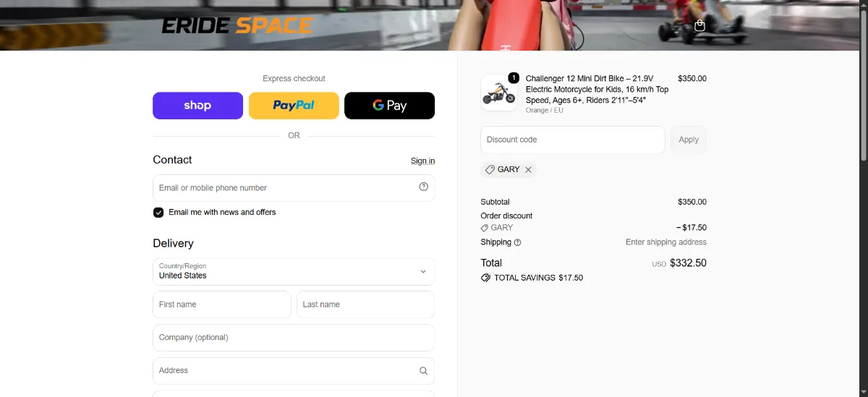Screen dimensions: 868x397
Task: Focus the Discount code field
Action: tap(573, 140)
